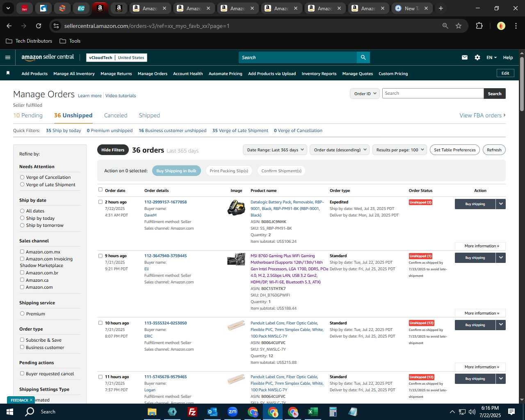Open File Explorer from the taskbar

point(152,412)
